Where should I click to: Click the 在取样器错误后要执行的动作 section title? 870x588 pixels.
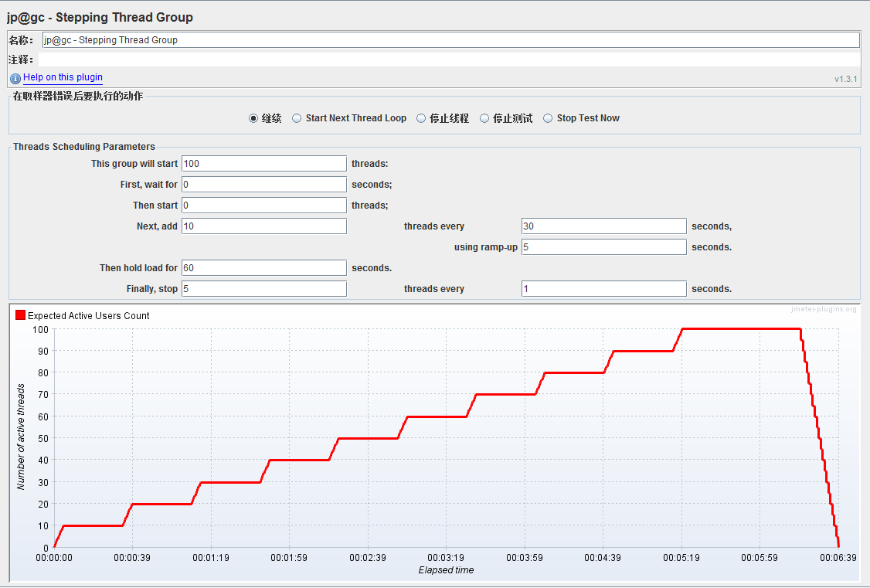78,96
